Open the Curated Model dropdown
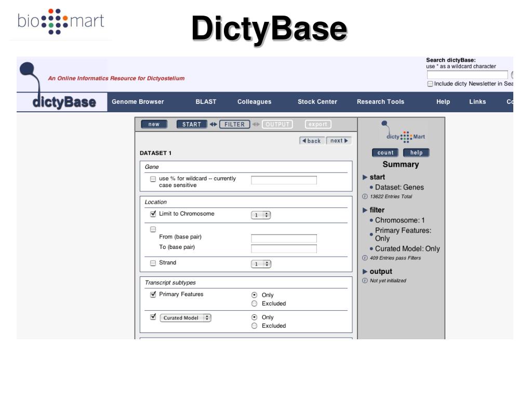 (185, 318)
